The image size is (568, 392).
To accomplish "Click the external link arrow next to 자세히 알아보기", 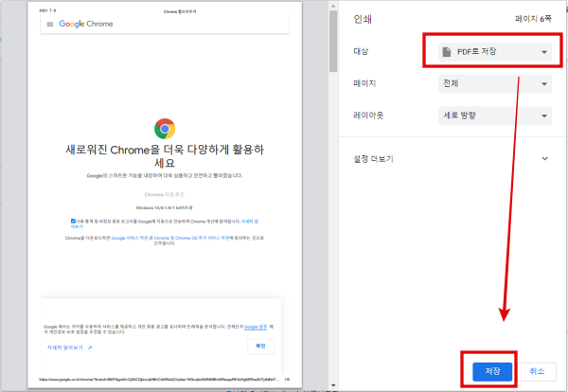I will click(90, 347).
